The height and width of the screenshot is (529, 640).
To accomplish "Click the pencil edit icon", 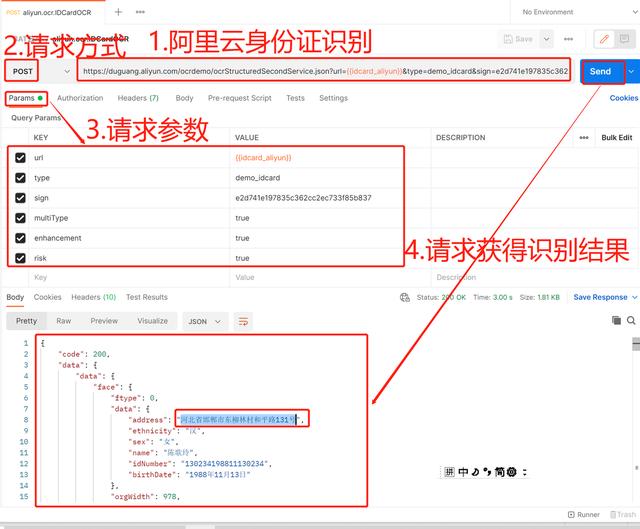I will pos(604,39).
